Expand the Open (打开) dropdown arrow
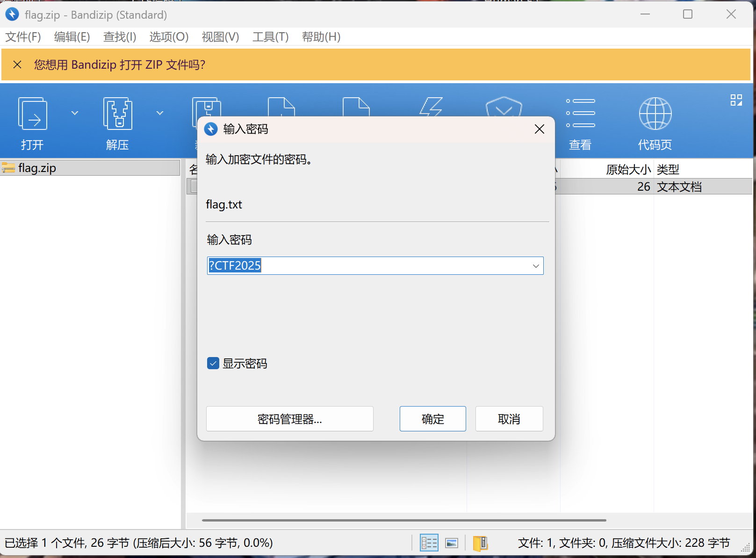Image resolution: width=756 pixels, height=558 pixels. point(75,113)
